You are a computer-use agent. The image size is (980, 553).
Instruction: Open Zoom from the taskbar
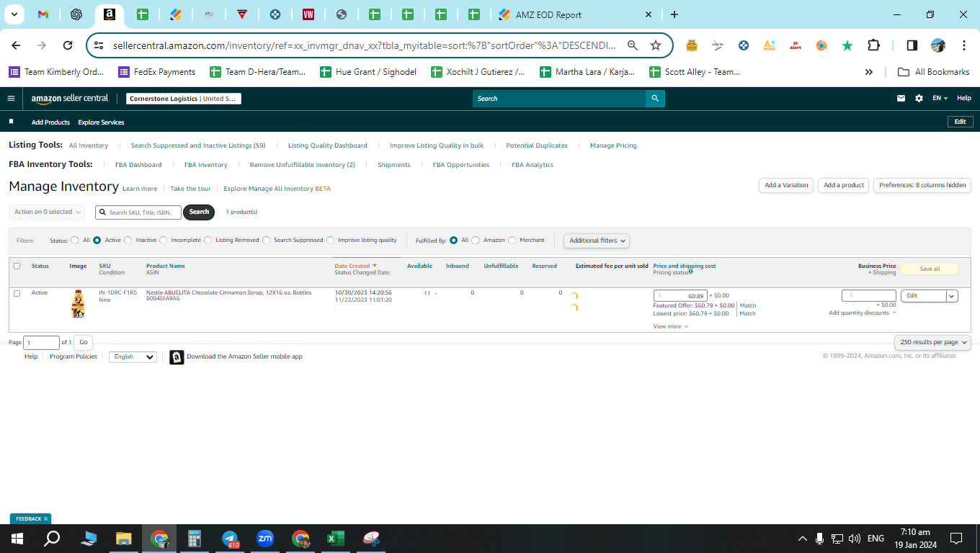(x=265, y=539)
